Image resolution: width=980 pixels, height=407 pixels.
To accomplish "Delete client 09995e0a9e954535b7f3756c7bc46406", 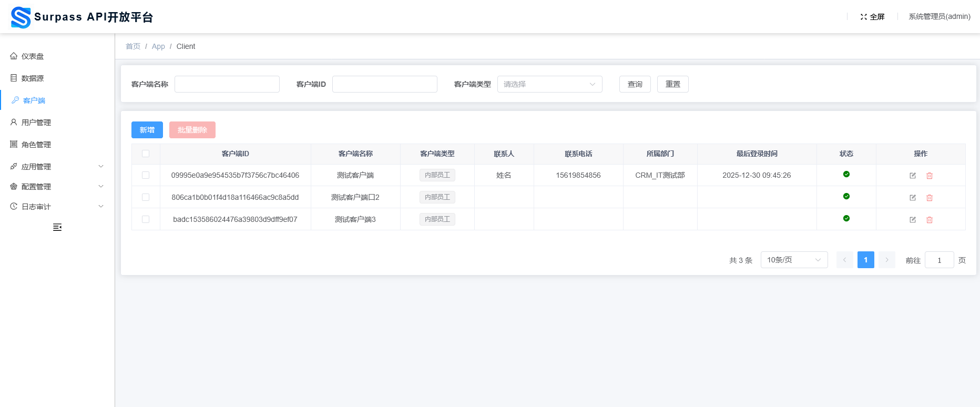I will [x=930, y=176].
